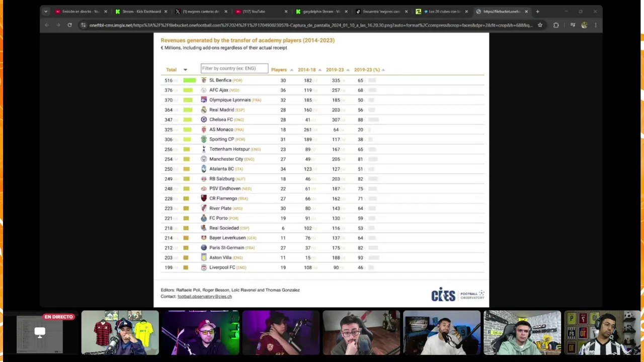Sort table by 2014-18 column
Screen dimensions: 644x362
point(309,70)
